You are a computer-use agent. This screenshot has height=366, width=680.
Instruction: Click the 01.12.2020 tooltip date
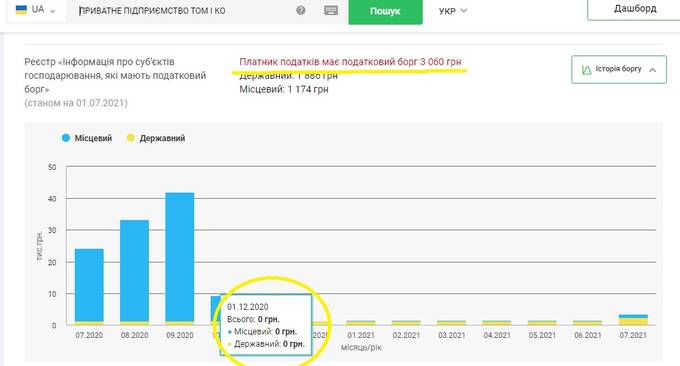pyautogui.click(x=248, y=307)
